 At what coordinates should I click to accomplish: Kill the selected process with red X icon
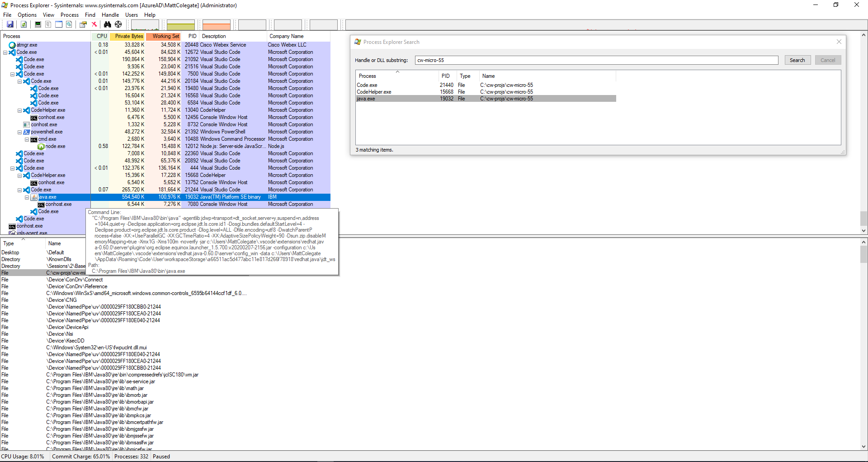pos(94,24)
